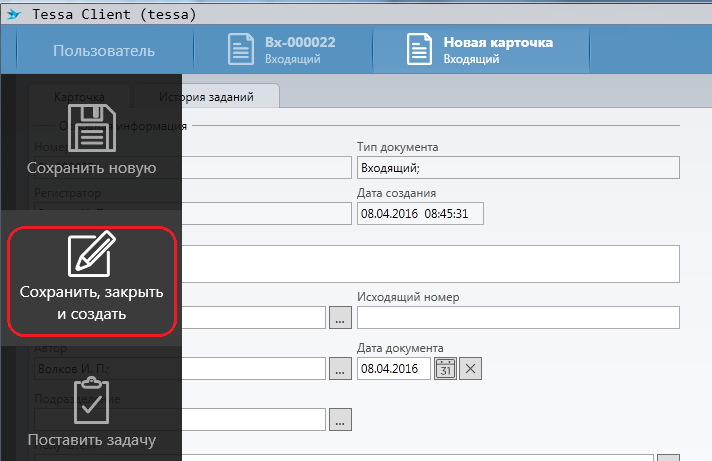Click the Дата документа date field
The height and width of the screenshot is (461, 712).
pos(393,368)
